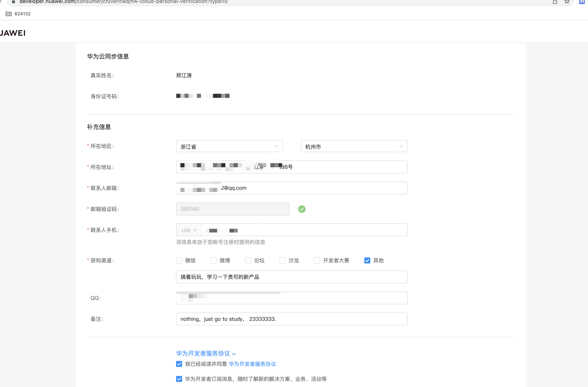588x387 pixels.
Task: Tick the 微信 checkbox
Action: tap(179, 260)
